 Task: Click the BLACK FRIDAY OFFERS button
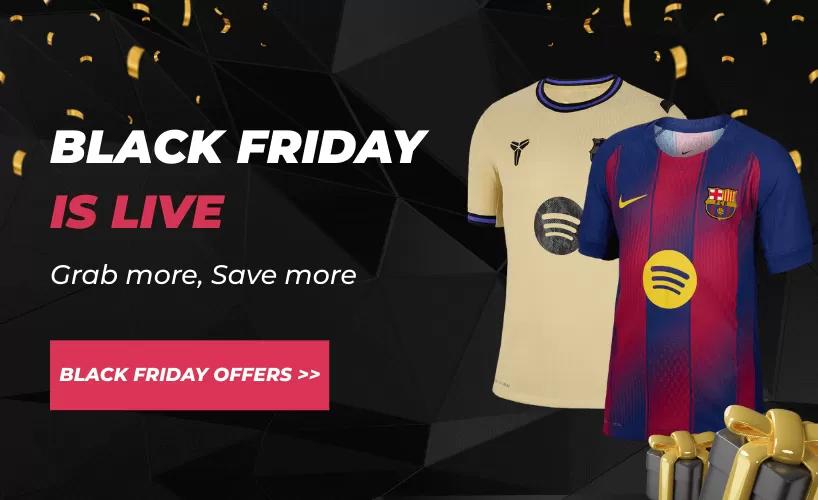point(189,375)
